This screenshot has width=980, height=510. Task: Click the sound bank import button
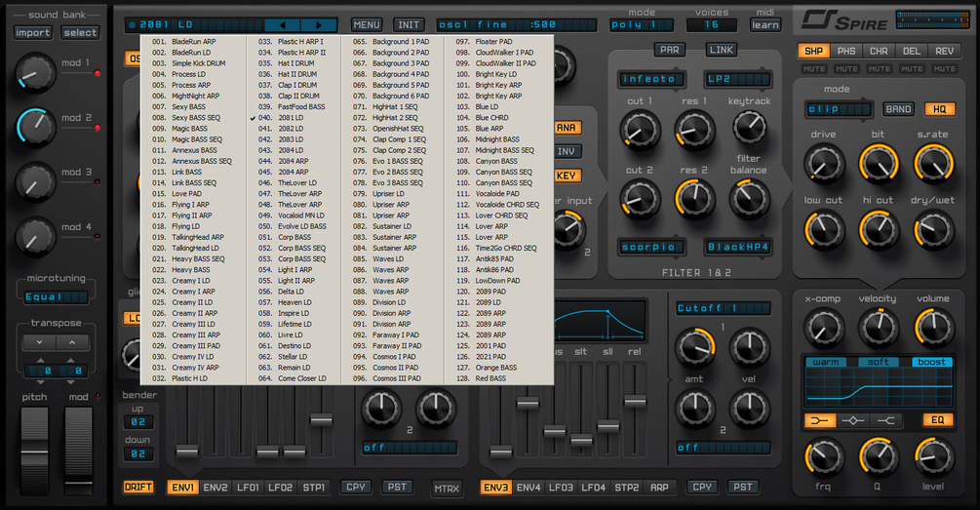pos(32,32)
